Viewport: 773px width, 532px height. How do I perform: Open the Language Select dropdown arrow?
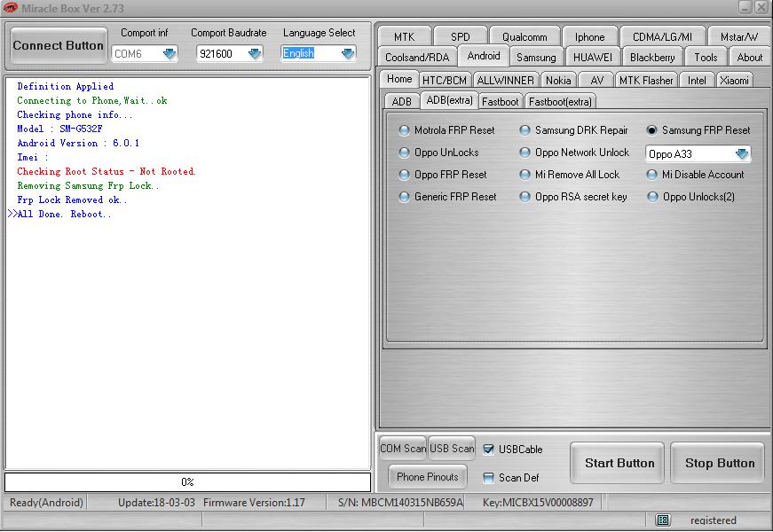click(348, 53)
